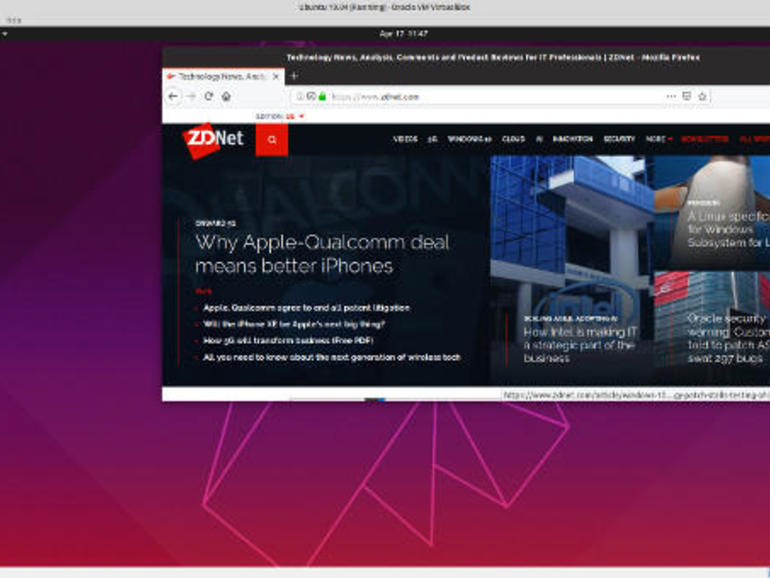Image resolution: width=770 pixels, height=578 pixels.
Task: Open the top-left panel arrow menu
Action: tap(4, 34)
